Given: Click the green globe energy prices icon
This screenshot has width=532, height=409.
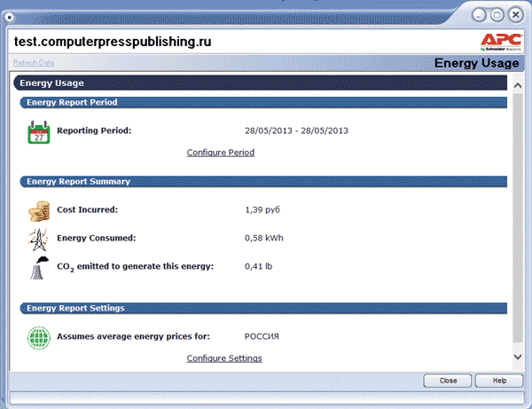Looking at the screenshot, I should tap(39, 338).
